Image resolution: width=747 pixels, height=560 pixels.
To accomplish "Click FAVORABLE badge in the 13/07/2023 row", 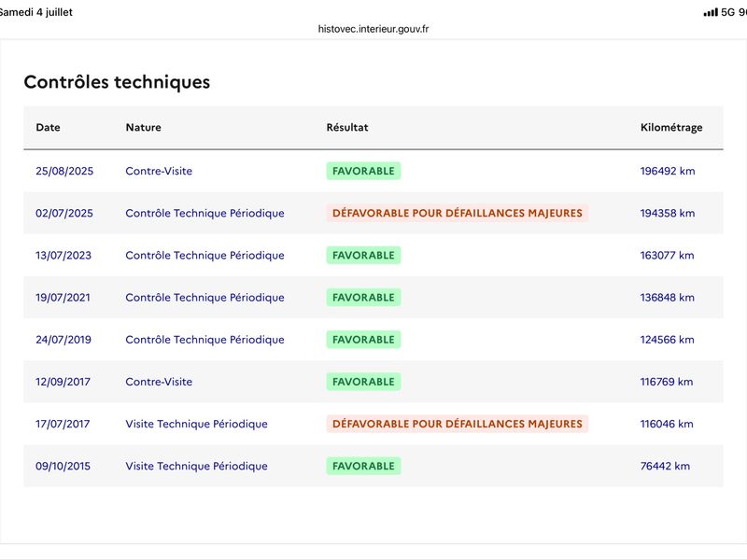I will 363,255.
